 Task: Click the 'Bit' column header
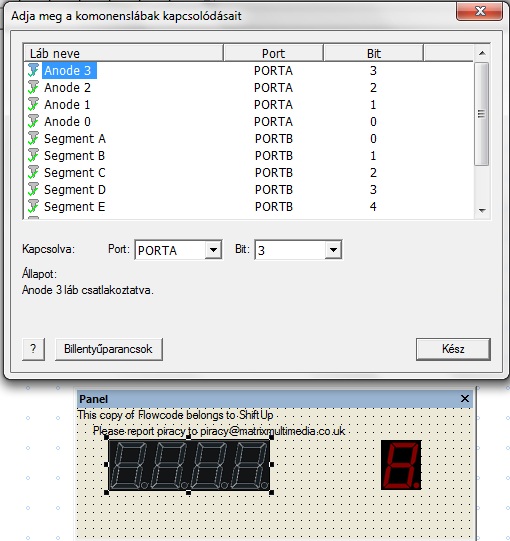pyautogui.click(x=373, y=53)
